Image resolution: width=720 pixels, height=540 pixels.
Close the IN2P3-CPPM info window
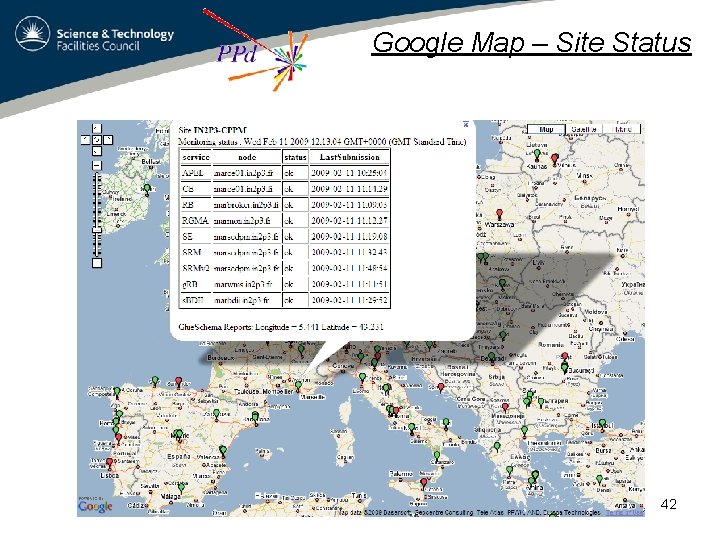(x=466, y=124)
